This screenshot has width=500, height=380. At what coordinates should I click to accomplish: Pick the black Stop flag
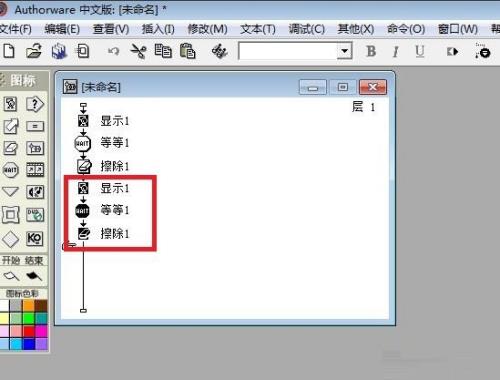point(34,276)
